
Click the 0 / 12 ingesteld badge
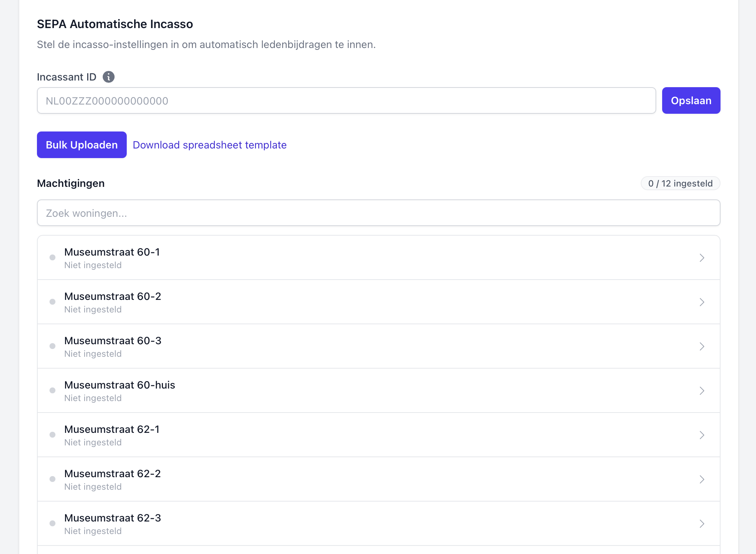click(680, 183)
